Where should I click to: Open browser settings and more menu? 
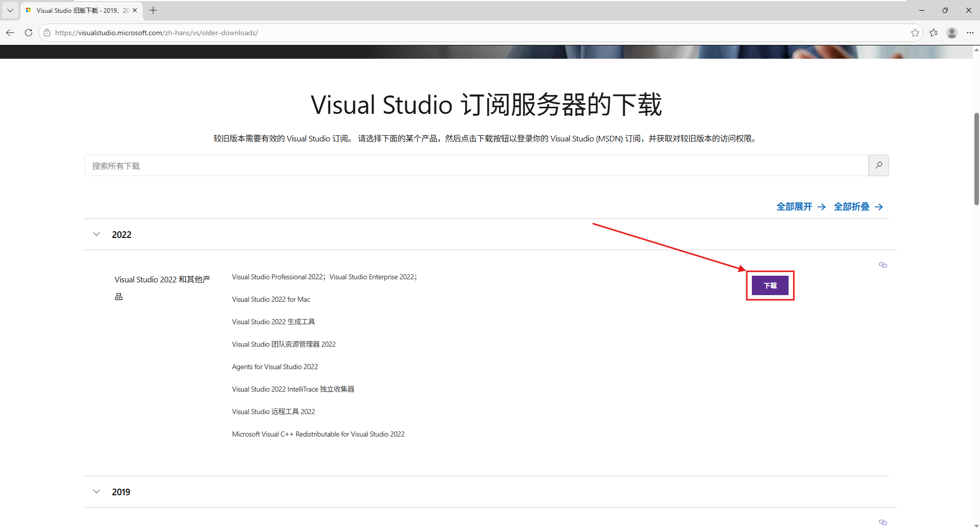pyautogui.click(x=970, y=33)
